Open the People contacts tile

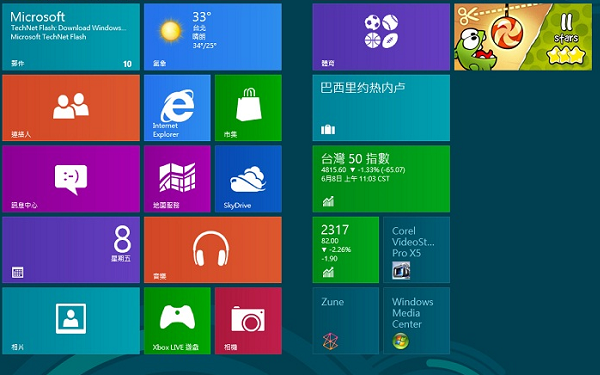point(71,108)
